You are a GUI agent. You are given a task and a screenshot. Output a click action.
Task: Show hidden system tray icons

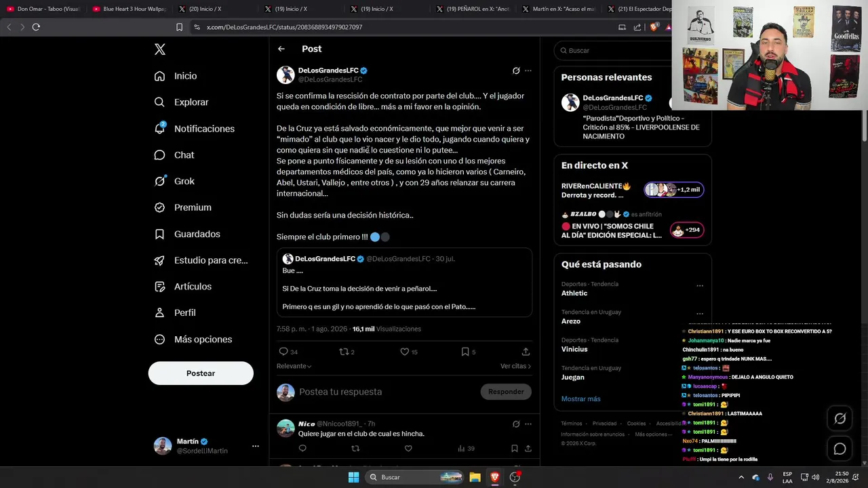point(741,477)
